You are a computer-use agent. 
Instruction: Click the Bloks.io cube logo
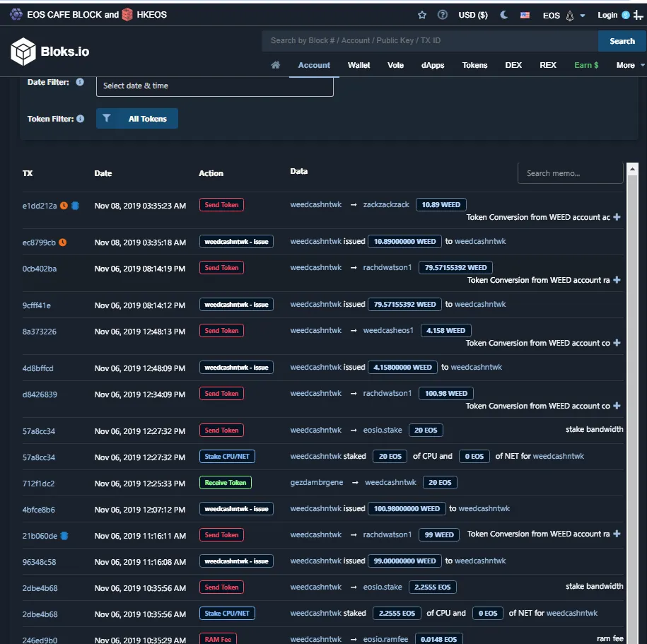point(23,52)
